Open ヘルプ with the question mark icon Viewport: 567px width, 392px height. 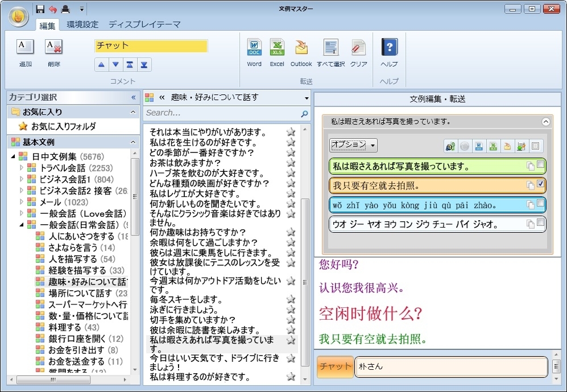390,47
